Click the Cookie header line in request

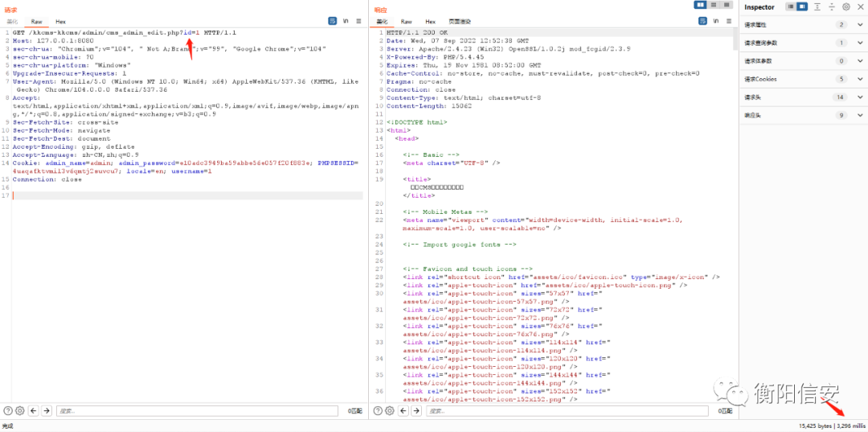point(186,167)
